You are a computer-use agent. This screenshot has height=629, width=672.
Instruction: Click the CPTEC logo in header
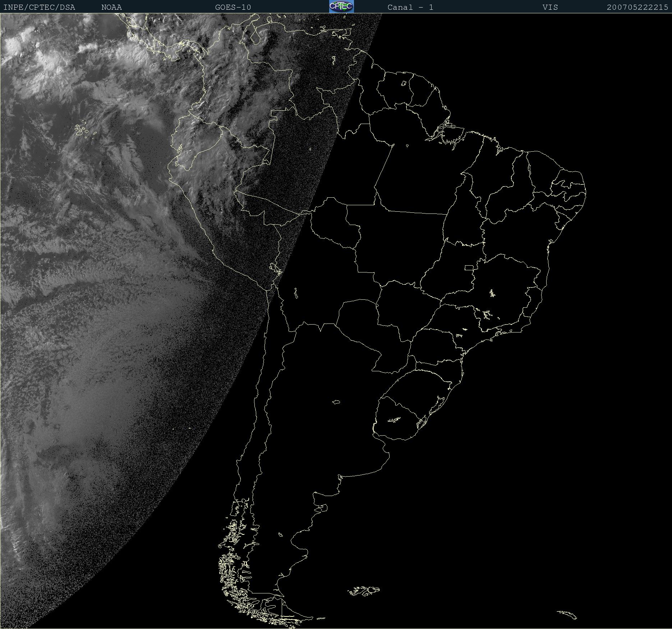pyautogui.click(x=341, y=6)
